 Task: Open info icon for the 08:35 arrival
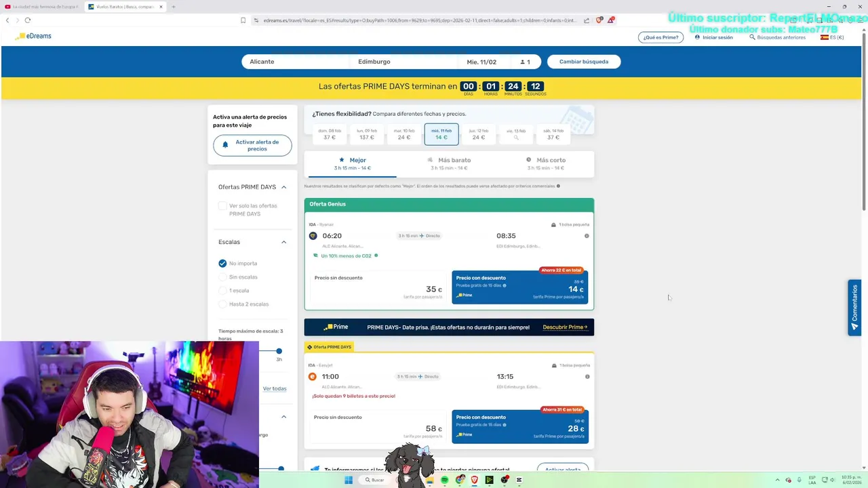coord(587,236)
